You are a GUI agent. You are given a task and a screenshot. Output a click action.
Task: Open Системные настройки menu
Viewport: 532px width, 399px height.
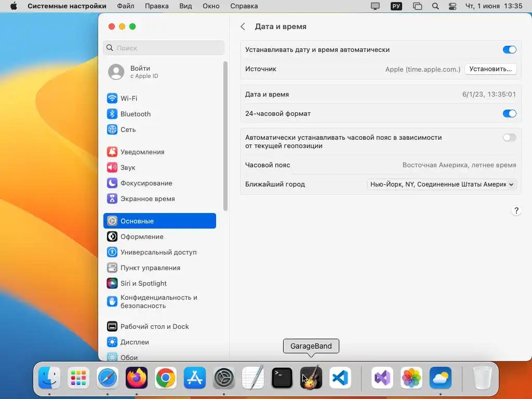[67, 6]
